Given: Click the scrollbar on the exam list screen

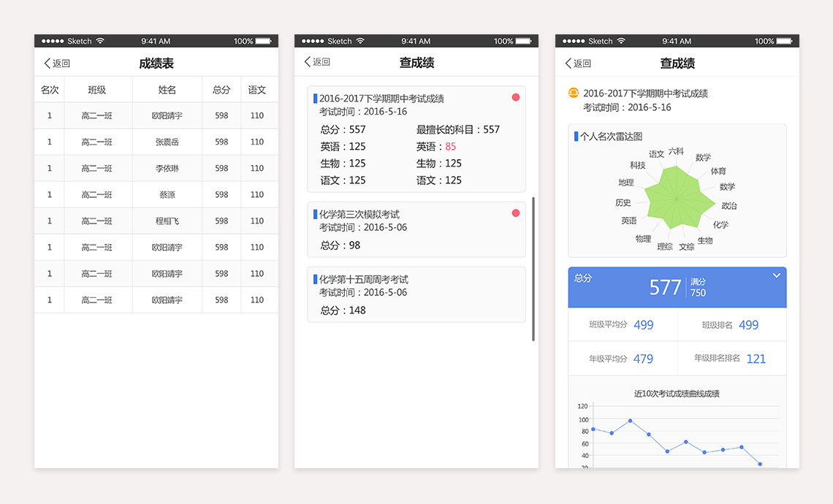Looking at the screenshot, I should [533, 268].
